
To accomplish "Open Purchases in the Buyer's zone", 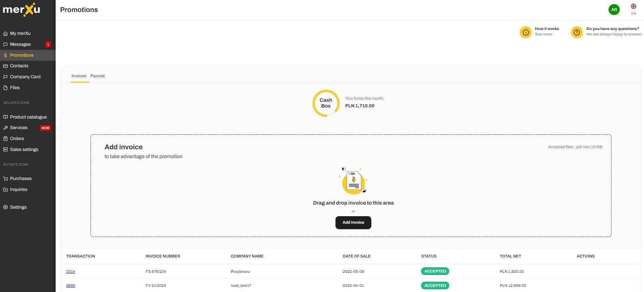I will coord(20,179).
